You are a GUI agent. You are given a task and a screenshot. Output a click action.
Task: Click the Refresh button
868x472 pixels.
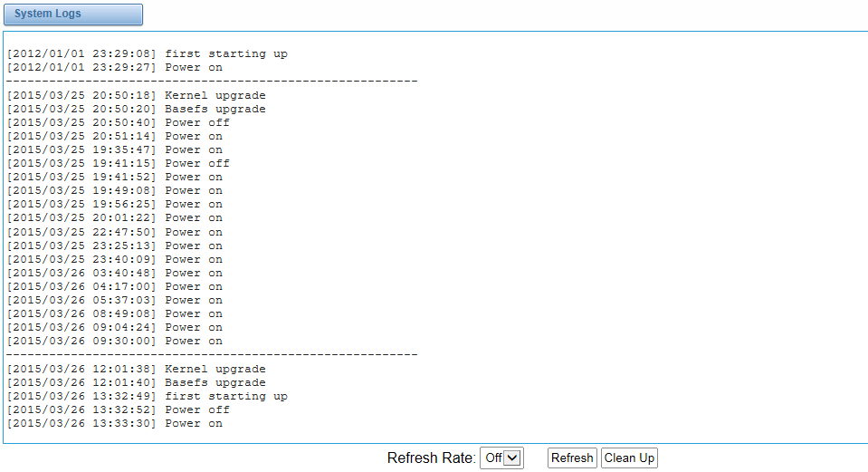point(572,458)
